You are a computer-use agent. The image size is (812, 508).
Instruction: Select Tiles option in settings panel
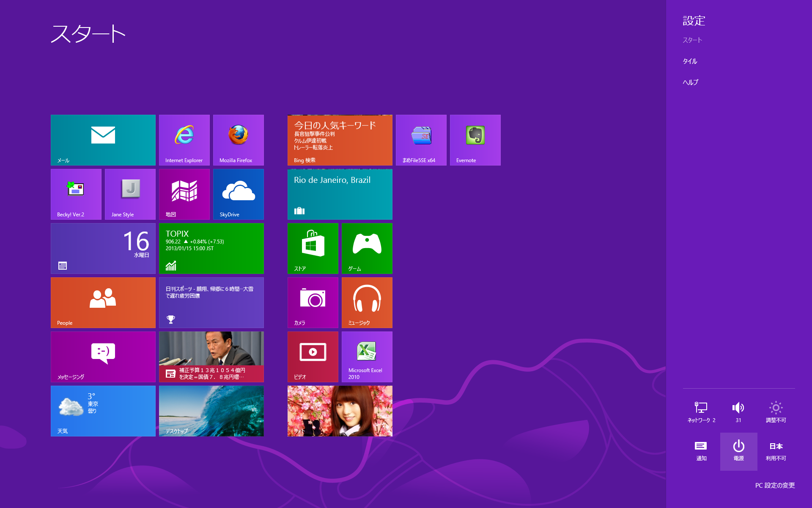[690, 61]
